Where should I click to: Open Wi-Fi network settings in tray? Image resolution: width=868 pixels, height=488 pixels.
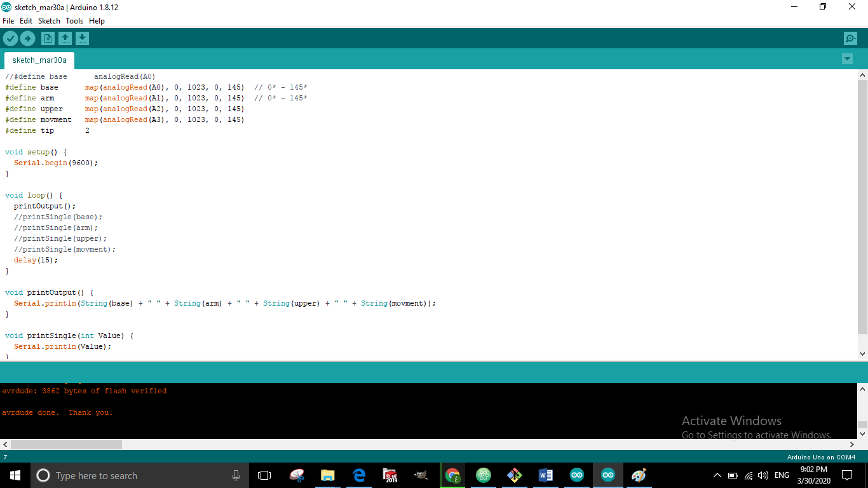[x=749, y=475]
